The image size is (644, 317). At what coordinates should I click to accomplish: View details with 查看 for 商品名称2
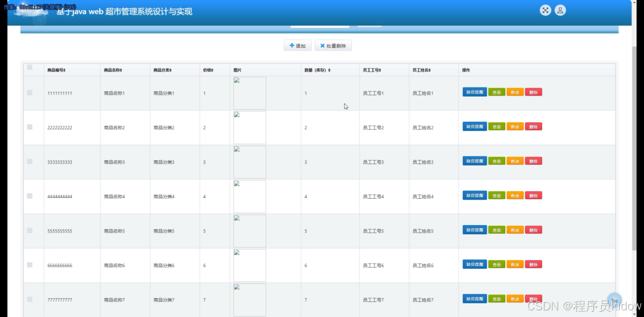[497, 126]
